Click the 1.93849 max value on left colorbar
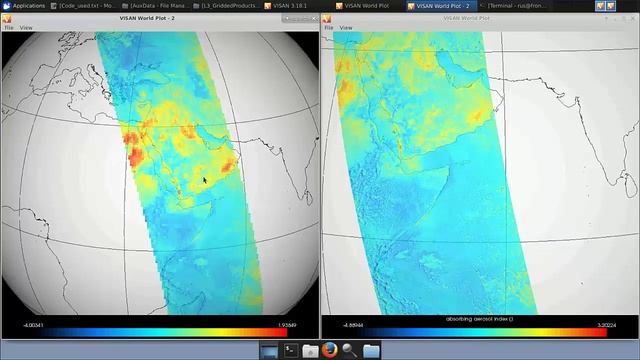 coord(287,325)
